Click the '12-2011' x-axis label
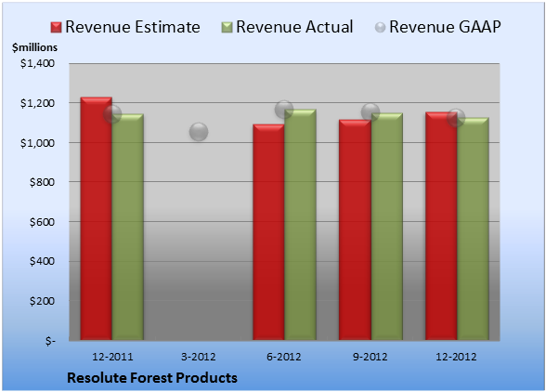Screen dimensions: 546x392 point(112,357)
